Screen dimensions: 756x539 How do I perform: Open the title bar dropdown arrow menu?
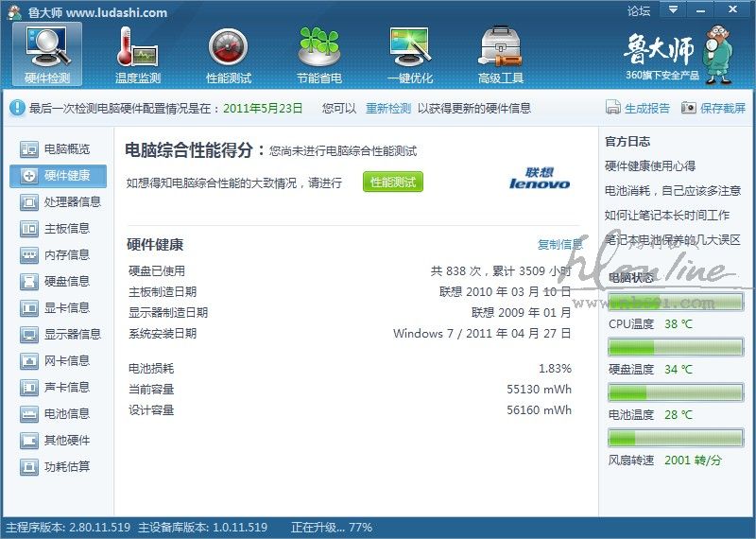pos(673,9)
